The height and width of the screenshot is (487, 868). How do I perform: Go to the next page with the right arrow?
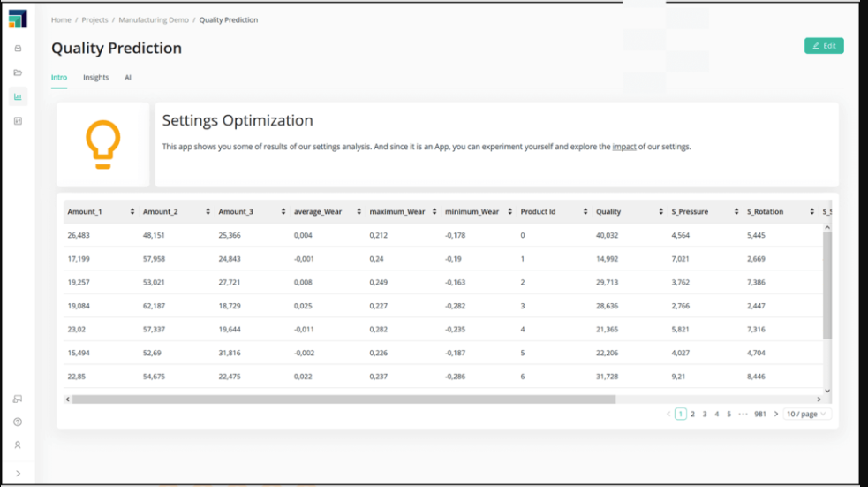776,414
